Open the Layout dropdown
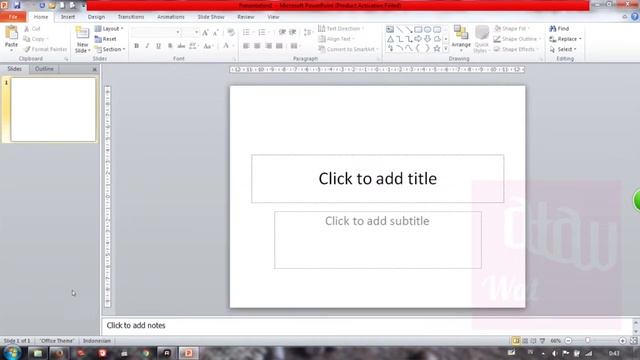The image size is (640, 360). 109,29
